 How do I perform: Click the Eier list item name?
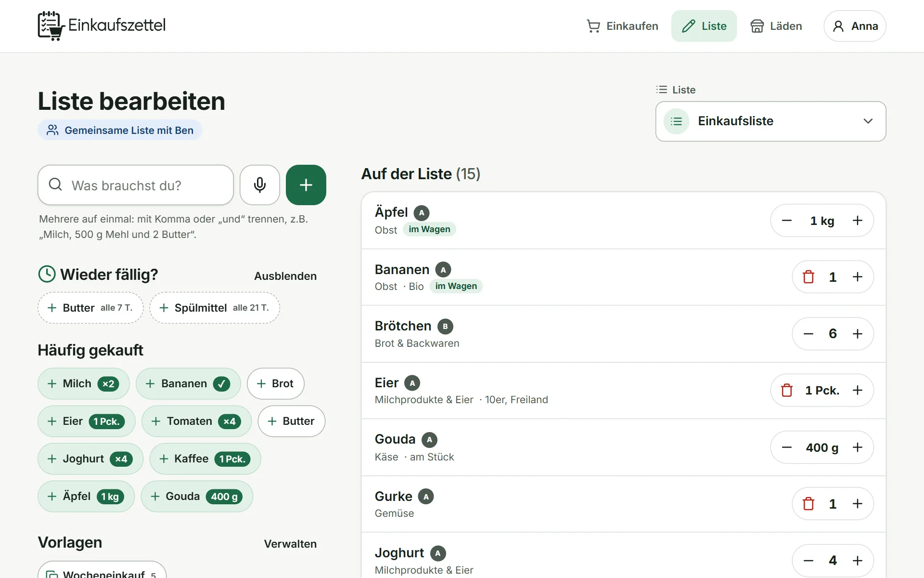(386, 383)
